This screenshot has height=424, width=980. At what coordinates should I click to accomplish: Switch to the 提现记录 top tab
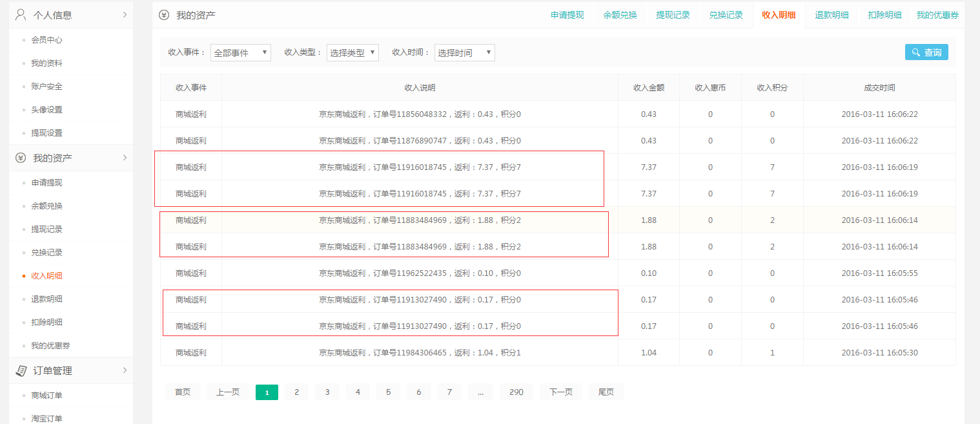673,15
